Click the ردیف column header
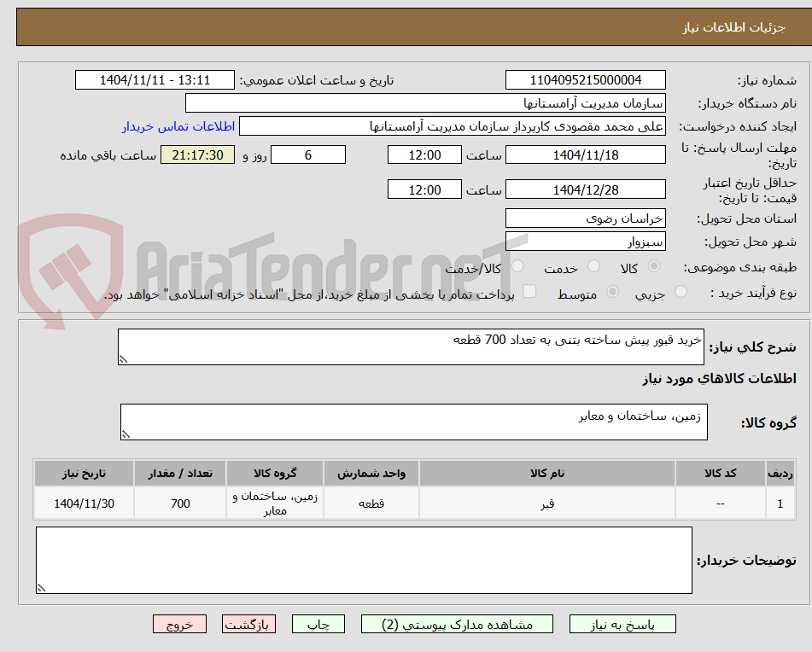Screen dimensions: 812x652 click(780, 474)
